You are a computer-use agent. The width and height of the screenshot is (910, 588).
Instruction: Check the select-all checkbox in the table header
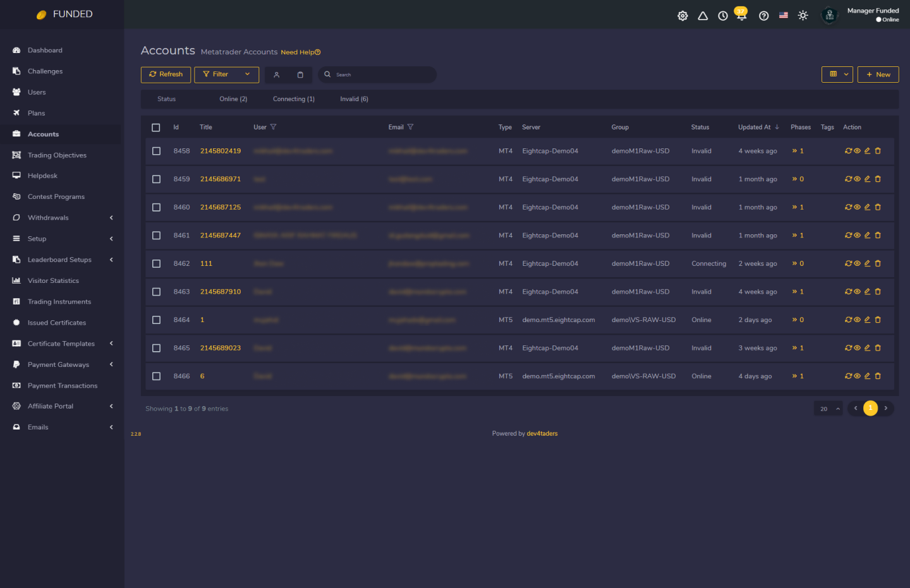pyautogui.click(x=156, y=127)
